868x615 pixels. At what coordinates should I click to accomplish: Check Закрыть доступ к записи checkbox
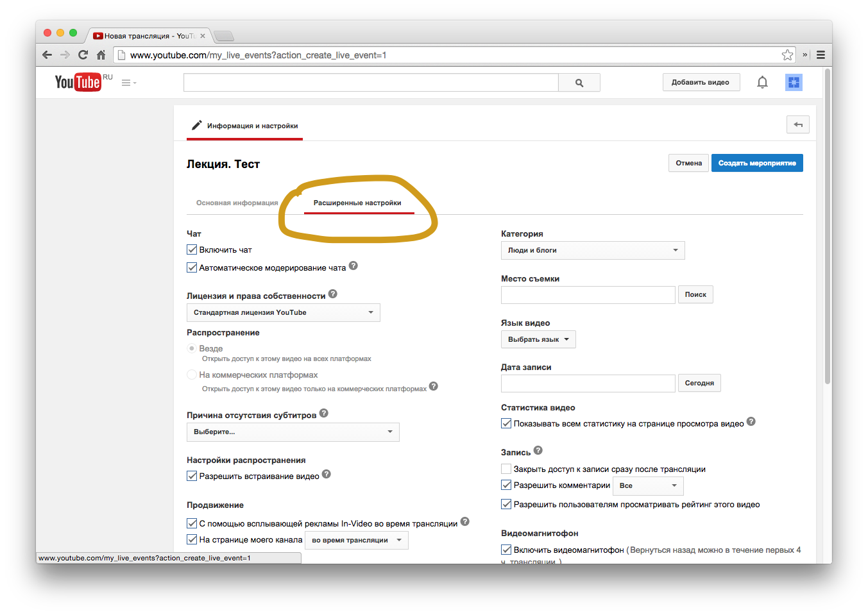coord(506,469)
